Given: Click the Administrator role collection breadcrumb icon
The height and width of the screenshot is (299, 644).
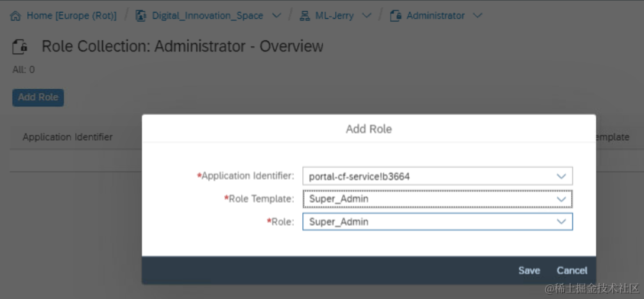Looking at the screenshot, I should pos(396,16).
